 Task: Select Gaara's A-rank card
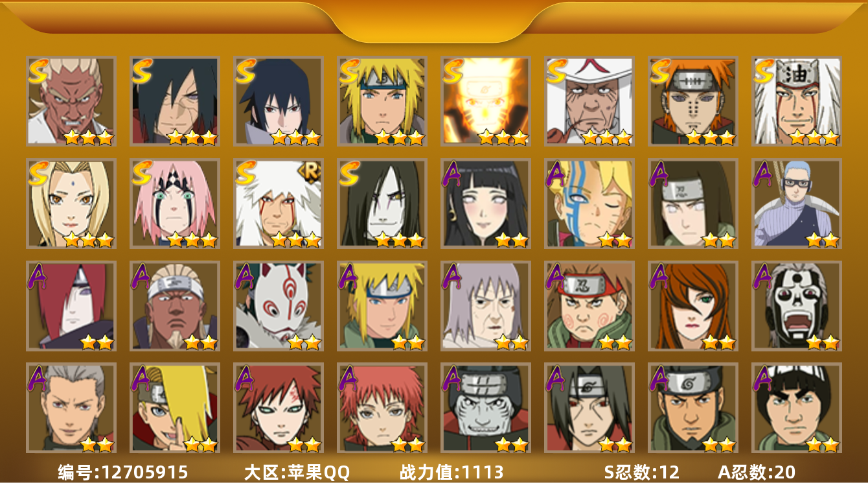[x=278, y=408]
